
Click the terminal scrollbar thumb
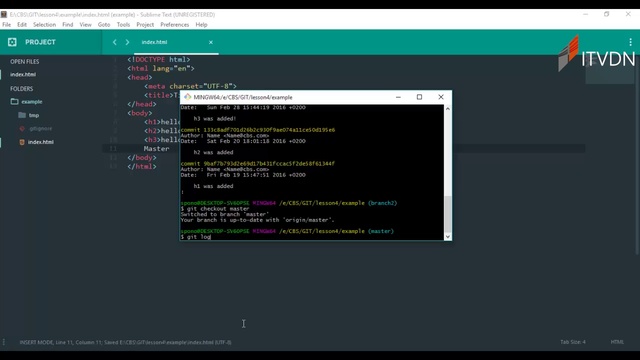click(x=448, y=214)
